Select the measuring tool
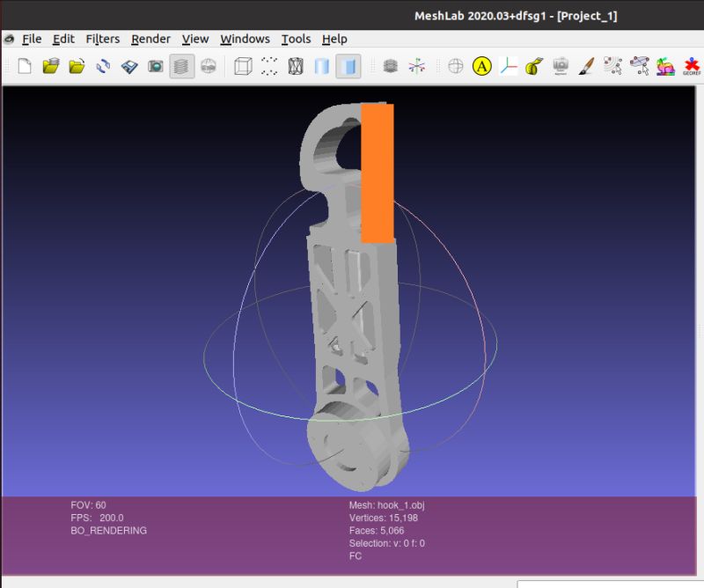The height and width of the screenshot is (588, 704). point(532,66)
